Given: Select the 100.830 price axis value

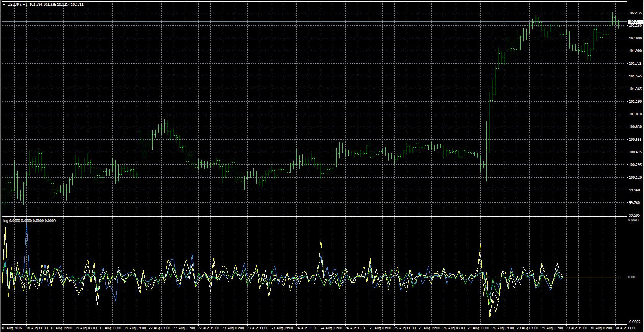Looking at the screenshot, I should tap(635, 127).
